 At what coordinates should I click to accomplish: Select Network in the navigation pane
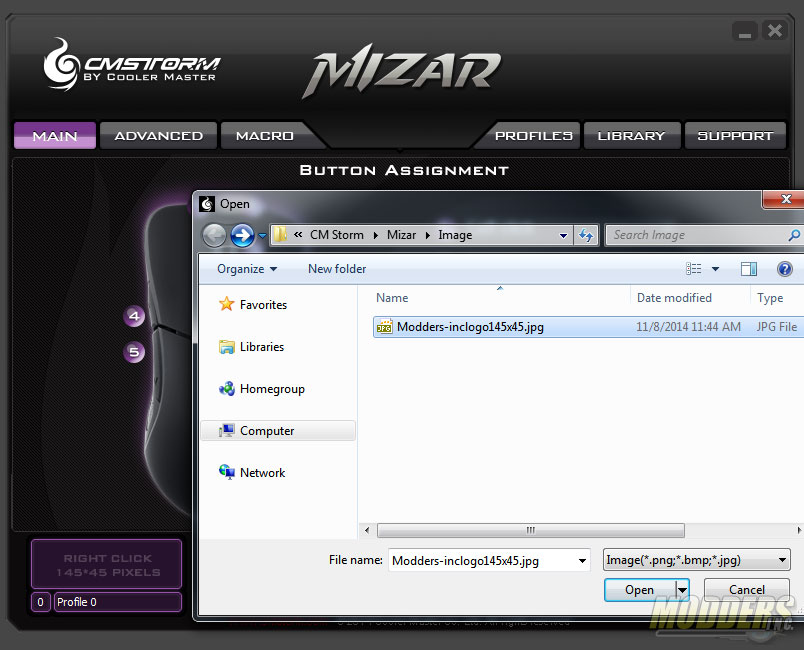[x=252, y=473]
